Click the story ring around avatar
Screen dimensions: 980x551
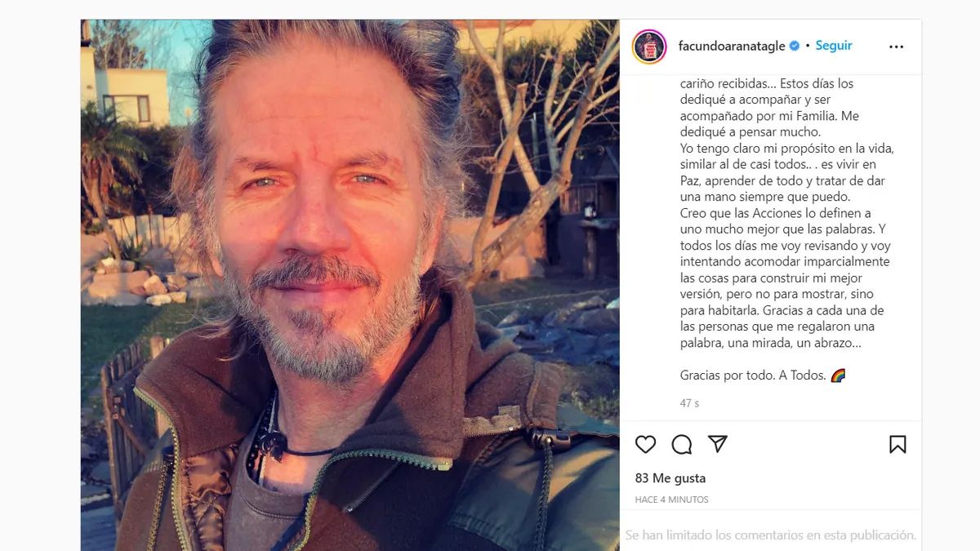[650, 47]
